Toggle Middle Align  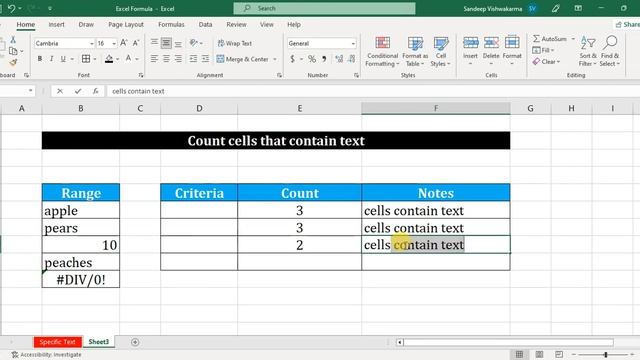[166, 42]
